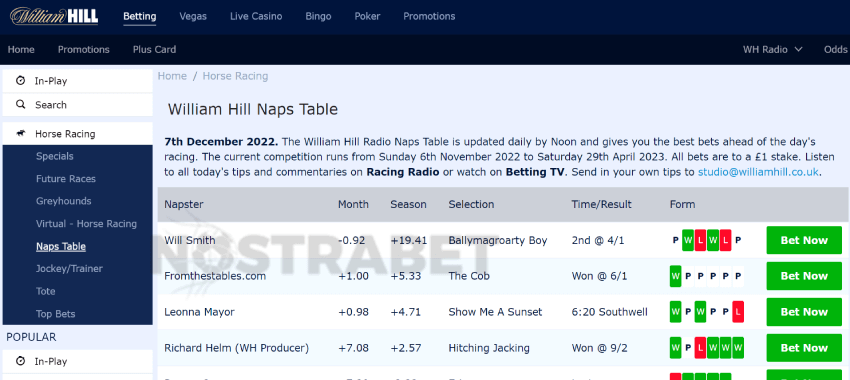Open the Betting tab

tap(140, 16)
